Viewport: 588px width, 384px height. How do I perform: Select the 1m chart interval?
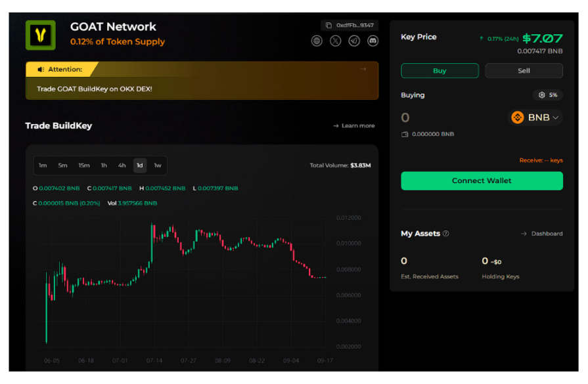[43, 165]
